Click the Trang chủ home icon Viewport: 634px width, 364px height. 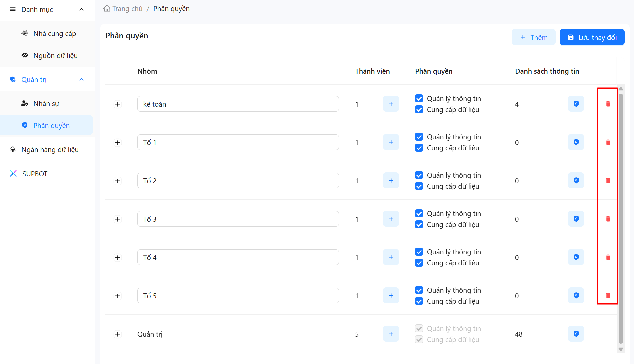pos(107,9)
